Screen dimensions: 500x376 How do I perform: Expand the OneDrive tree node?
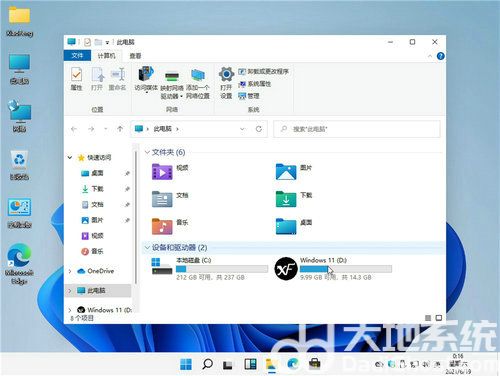(70, 271)
